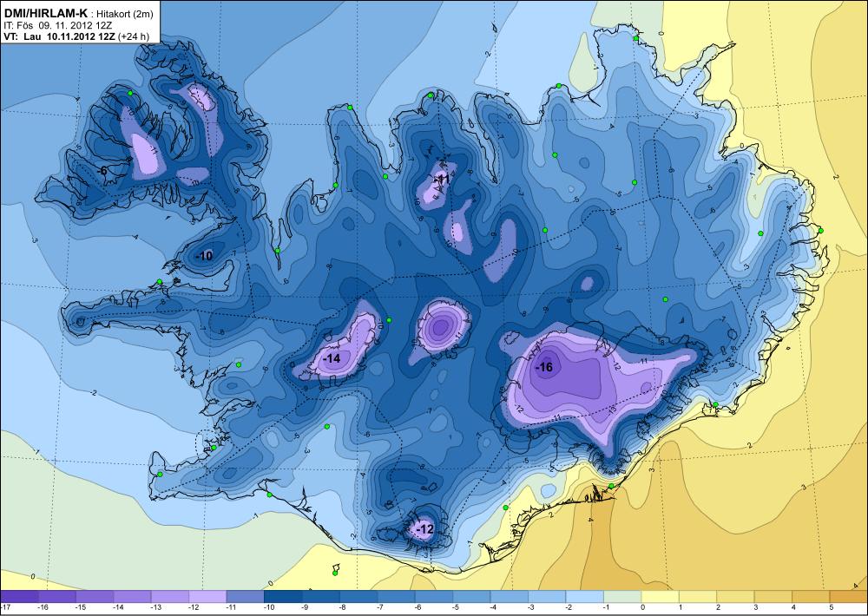Click the 0 value on the legend scale
Image resolution: width=868 pixels, height=616 pixels.
tap(642, 607)
